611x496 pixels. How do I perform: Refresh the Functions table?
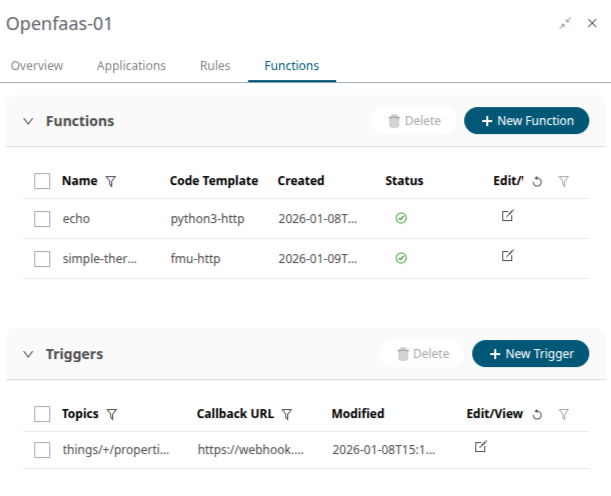[x=537, y=182]
